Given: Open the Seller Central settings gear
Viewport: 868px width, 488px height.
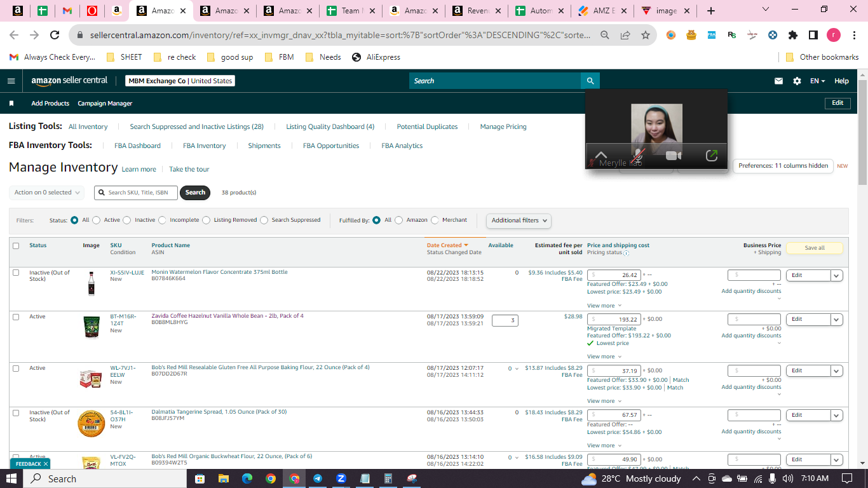Looking at the screenshot, I should pos(797,81).
